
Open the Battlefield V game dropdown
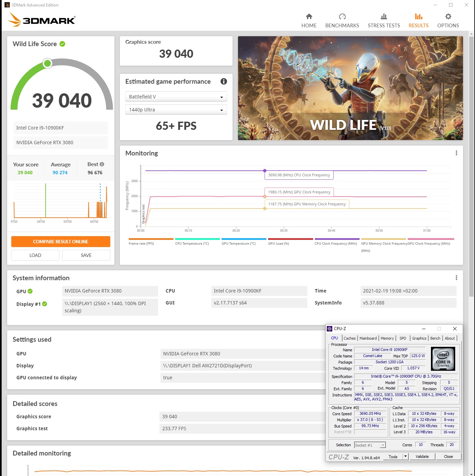(x=176, y=97)
